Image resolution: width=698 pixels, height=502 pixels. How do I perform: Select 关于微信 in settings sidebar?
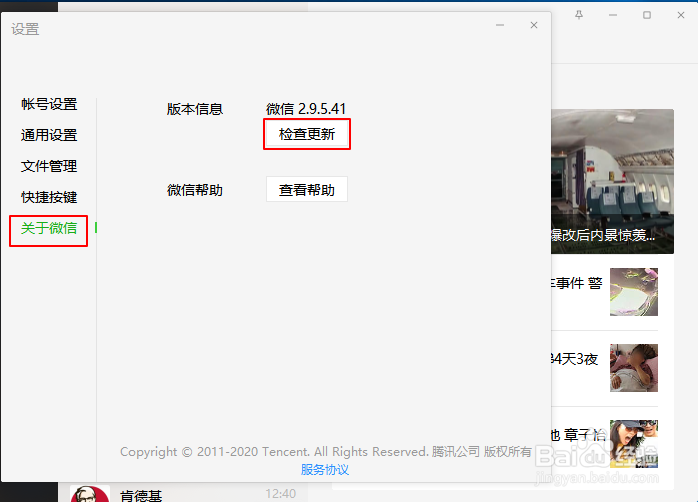[x=49, y=228]
